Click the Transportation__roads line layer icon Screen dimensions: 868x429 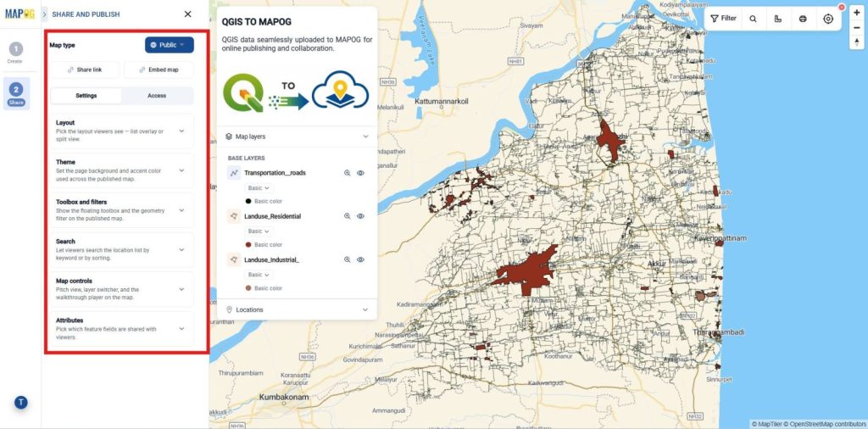tap(234, 173)
